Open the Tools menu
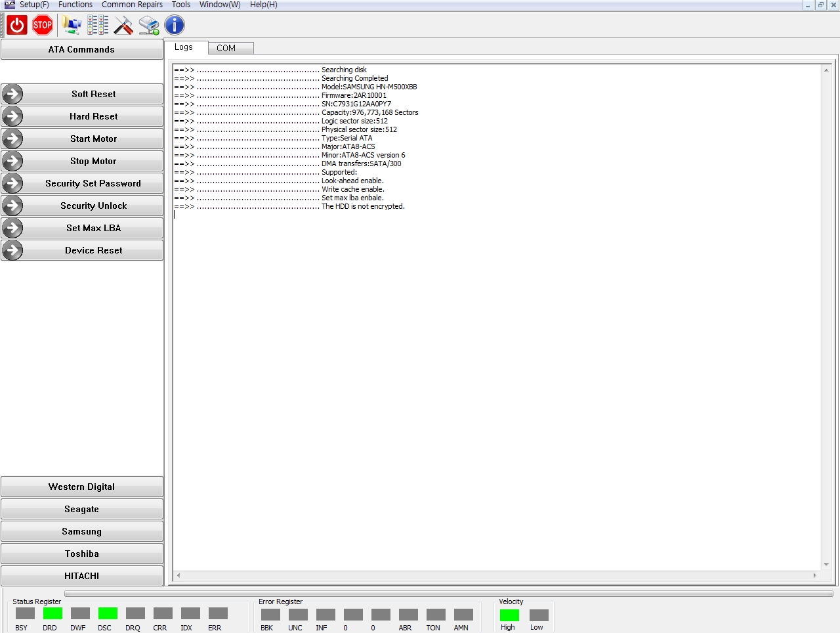This screenshot has width=840, height=633. pos(181,5)
